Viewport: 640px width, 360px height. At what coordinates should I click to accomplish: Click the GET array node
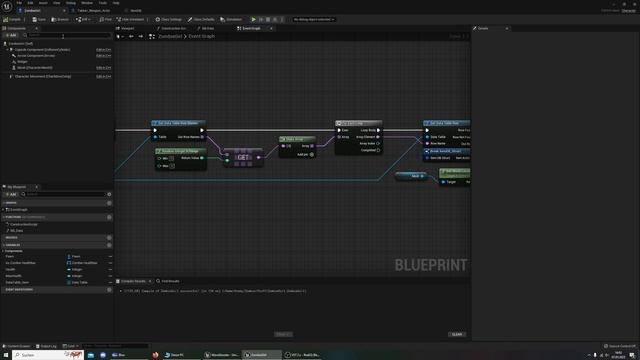[243, 158]
